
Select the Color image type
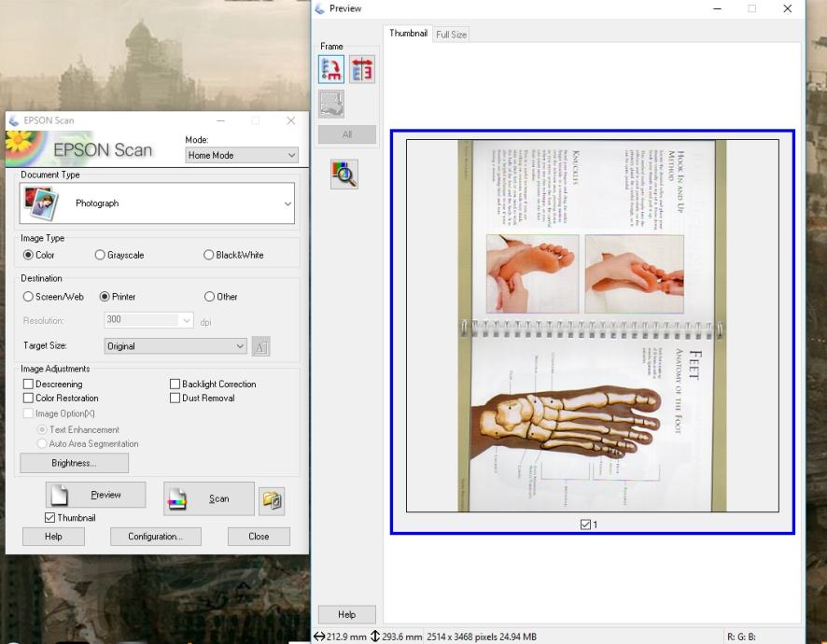(x=38, y=255)
